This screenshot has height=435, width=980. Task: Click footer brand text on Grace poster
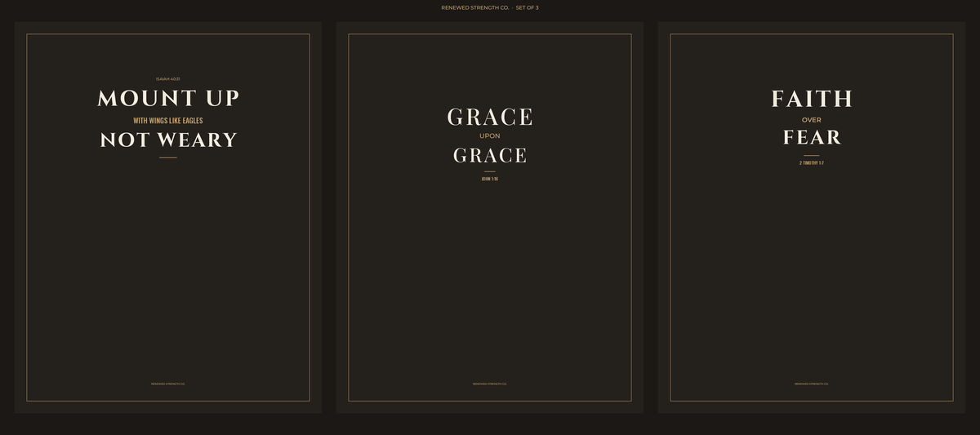coord(490,384)
